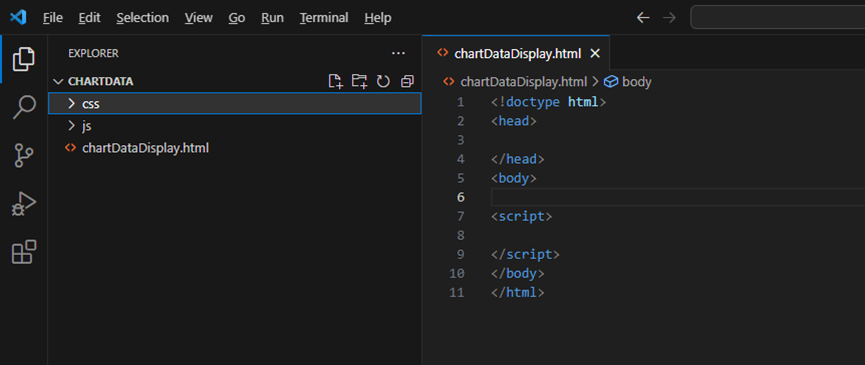The height and width of the screenshot is (365, 865).
Task: Open the Search view icon
Action: click(23, 107)
